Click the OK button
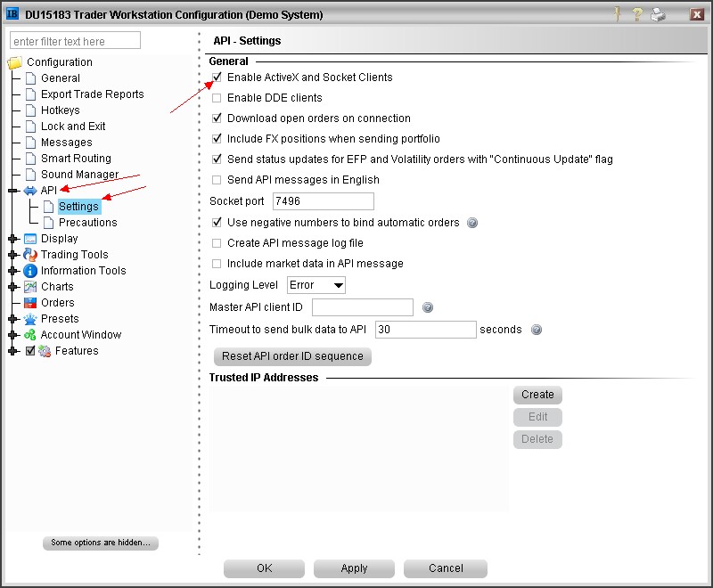The width and height of the screenshot is (713, 588). [x=264, y=568]
